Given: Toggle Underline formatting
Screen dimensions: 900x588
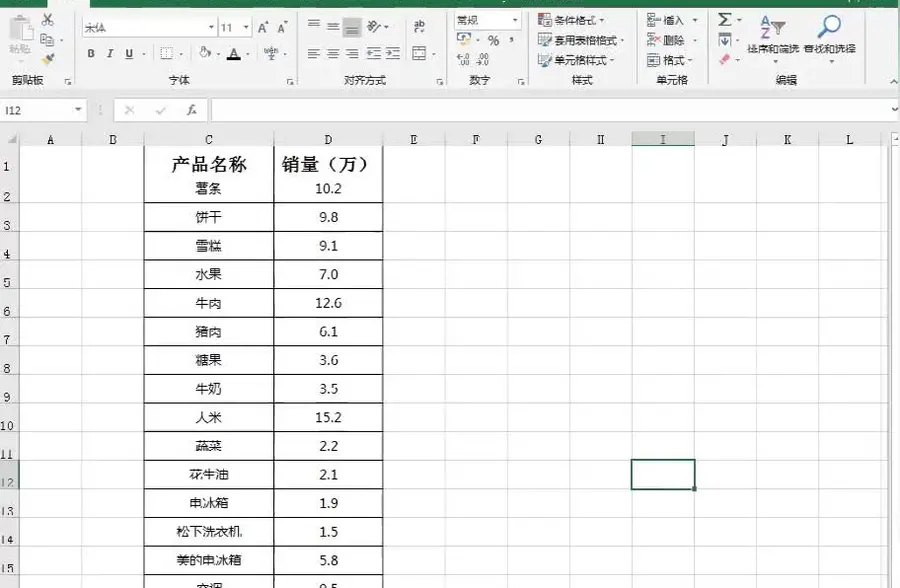Looking at the screenshot, I should (x=129, y=53).
